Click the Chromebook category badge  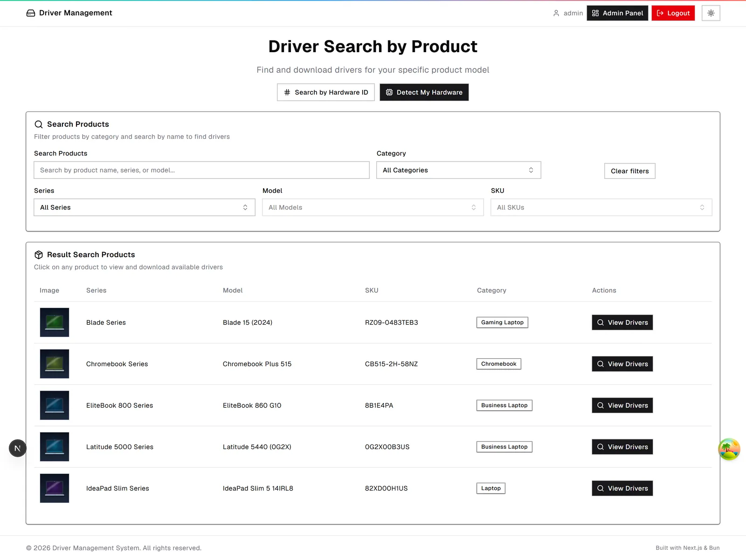click(498, 364)
